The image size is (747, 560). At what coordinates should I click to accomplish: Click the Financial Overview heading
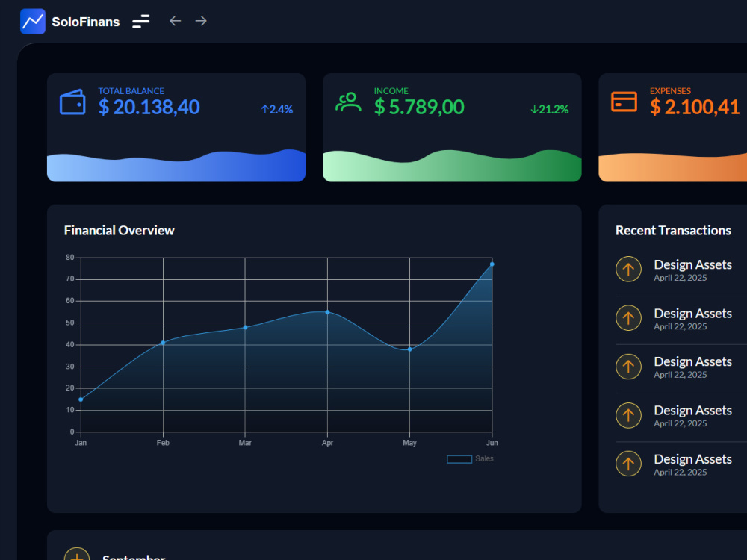click(119, 231)
